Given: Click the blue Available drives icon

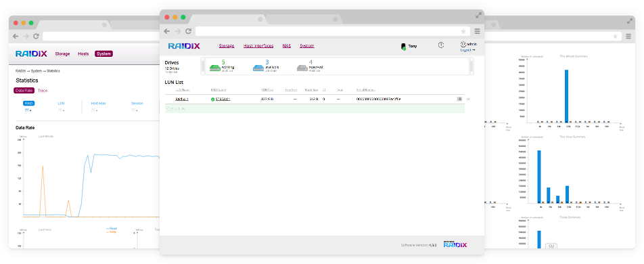Looking at the screenshot, I should coord(258,68).
